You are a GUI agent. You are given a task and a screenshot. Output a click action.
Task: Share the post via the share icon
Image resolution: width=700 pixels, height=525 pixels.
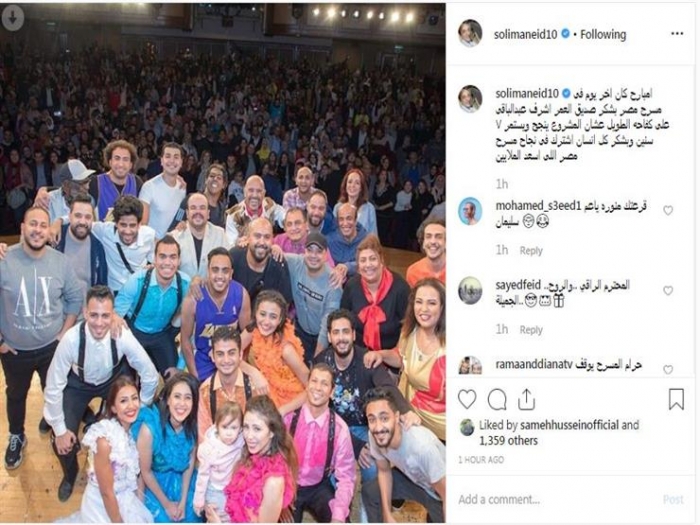[x=526, y=400]
